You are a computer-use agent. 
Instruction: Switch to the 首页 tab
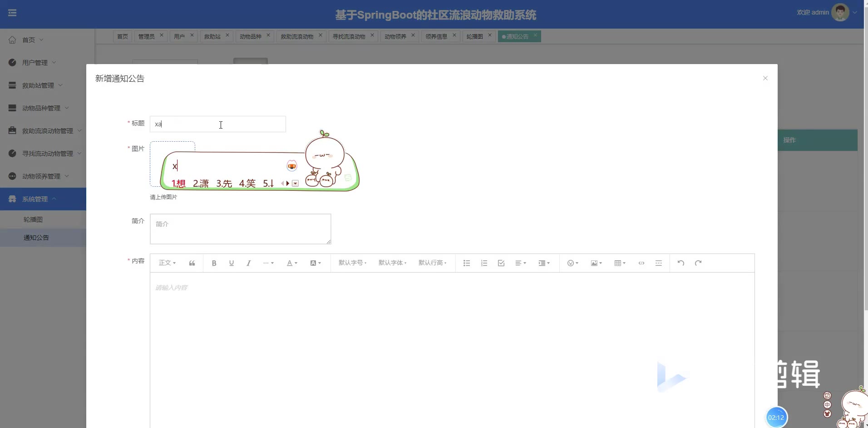[123, 36]
